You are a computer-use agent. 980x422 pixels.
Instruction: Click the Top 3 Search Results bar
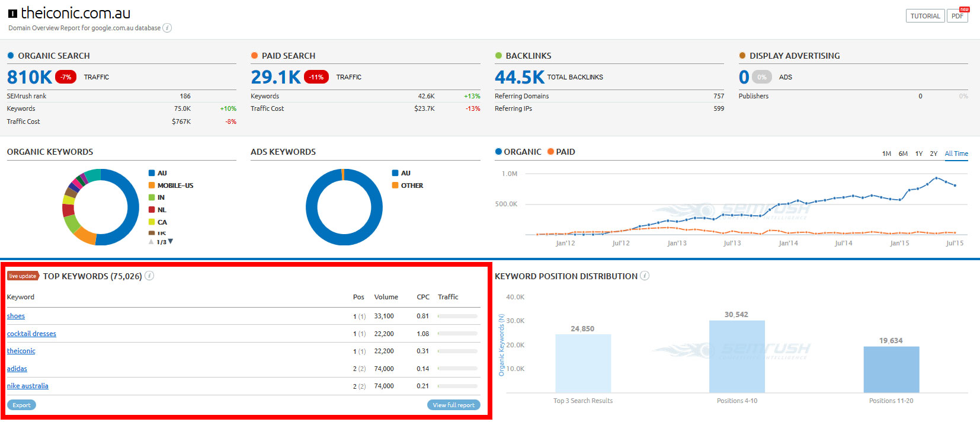point(583,363)
